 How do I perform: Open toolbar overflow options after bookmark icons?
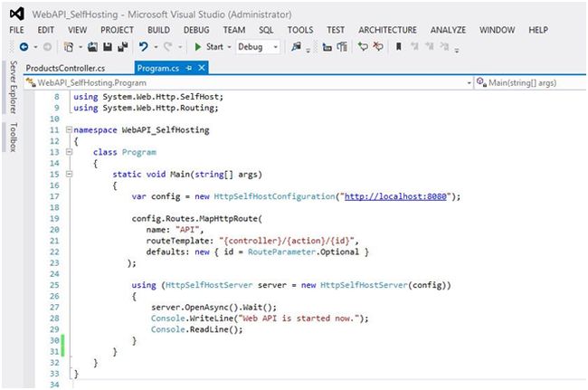point(457,49)
